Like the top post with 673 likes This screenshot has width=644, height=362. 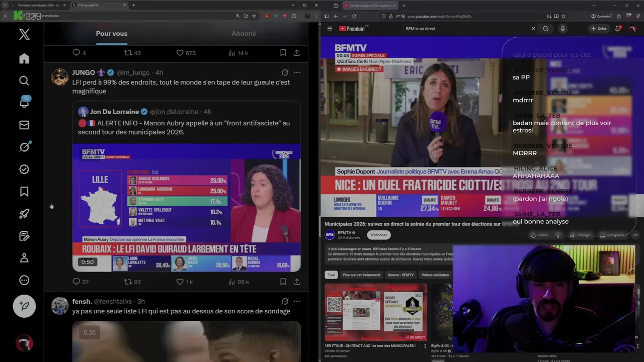pos(186,53)
